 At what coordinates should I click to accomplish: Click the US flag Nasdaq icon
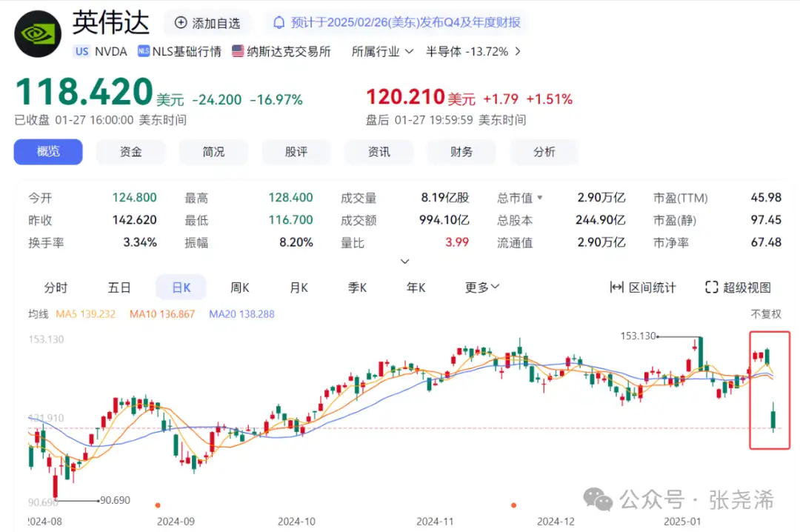pyautogui.click(x=238, y=51)
